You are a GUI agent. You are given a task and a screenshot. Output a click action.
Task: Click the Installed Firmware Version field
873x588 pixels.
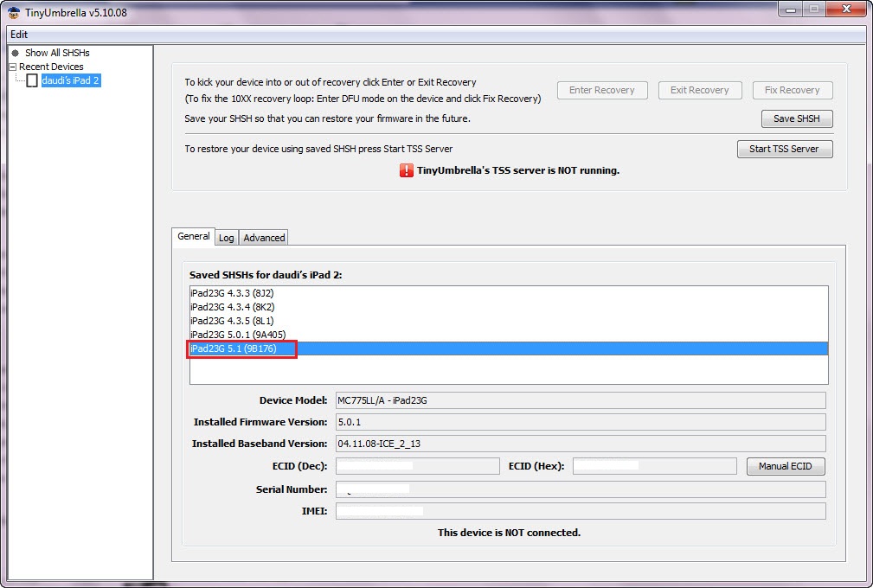click(581, 422)
